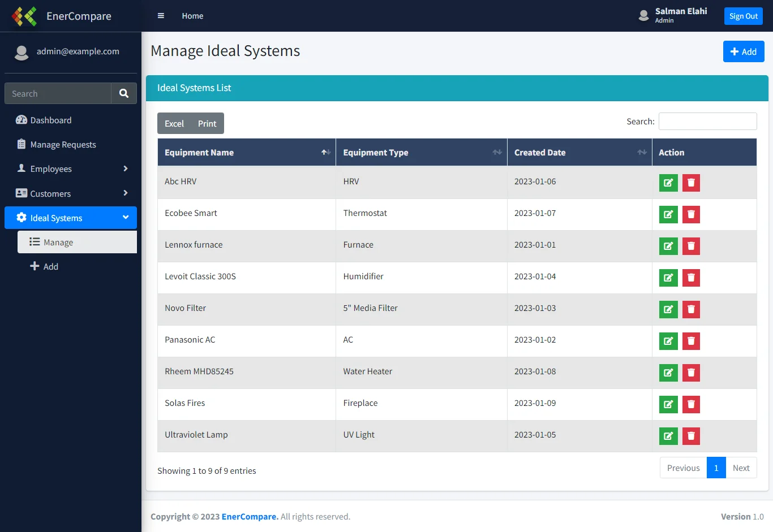The height and width of the screenshot is (532, 773).
Task: Edit the Panasonic AC record
Action: coord(668,341)
